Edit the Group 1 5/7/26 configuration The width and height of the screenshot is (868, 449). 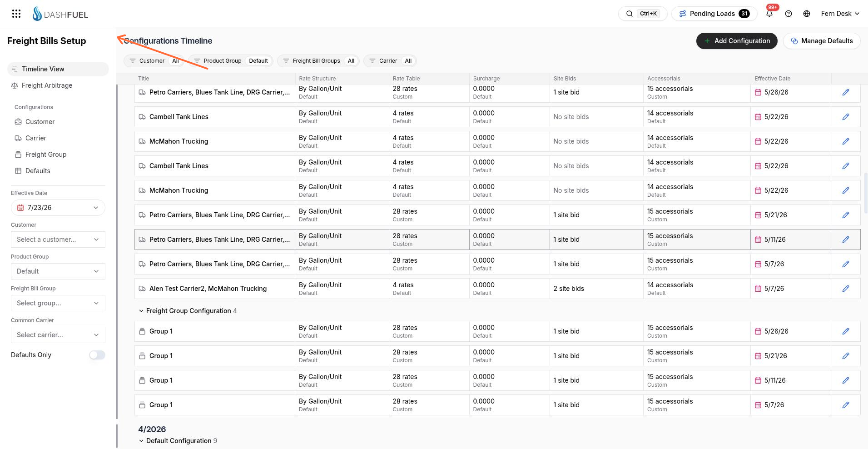(846, 405)
